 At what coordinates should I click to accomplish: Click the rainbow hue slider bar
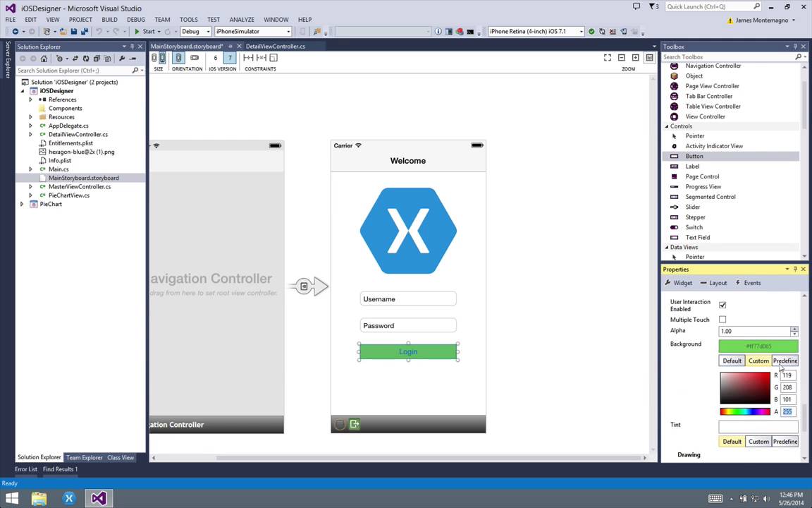pos(744,411)
